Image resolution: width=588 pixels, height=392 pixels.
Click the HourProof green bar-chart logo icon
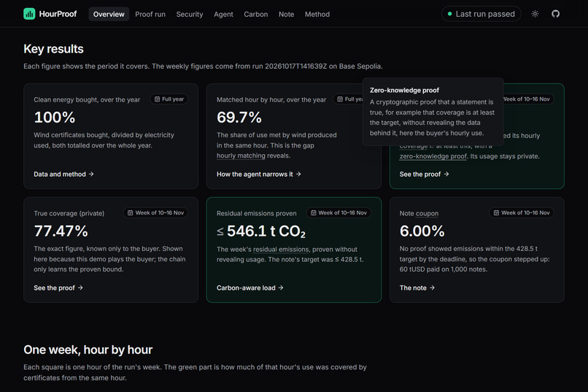pos(29,14)
